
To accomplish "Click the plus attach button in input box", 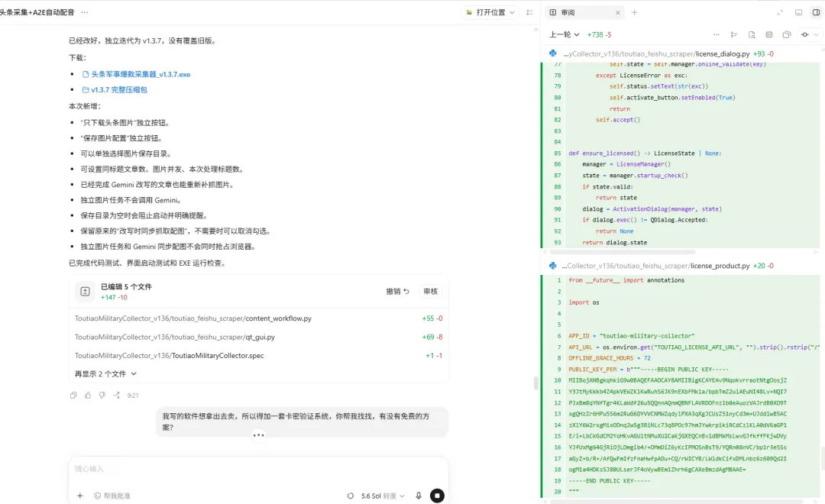I will [80, 496].
